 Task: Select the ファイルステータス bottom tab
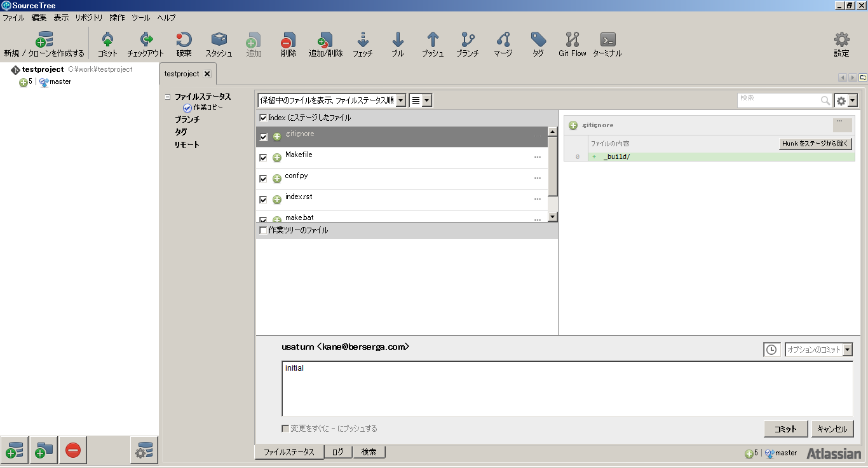pyautogui.click(x=289, y=452)
